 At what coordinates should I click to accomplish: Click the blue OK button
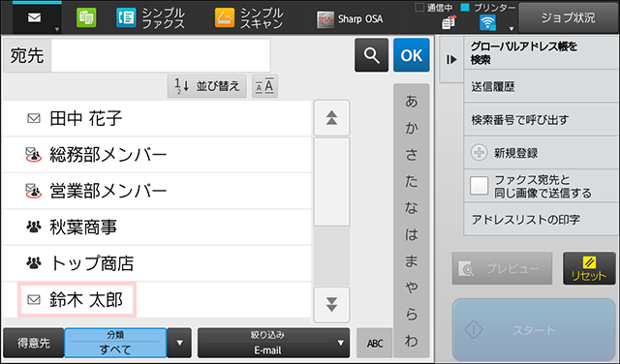point(411,55)
